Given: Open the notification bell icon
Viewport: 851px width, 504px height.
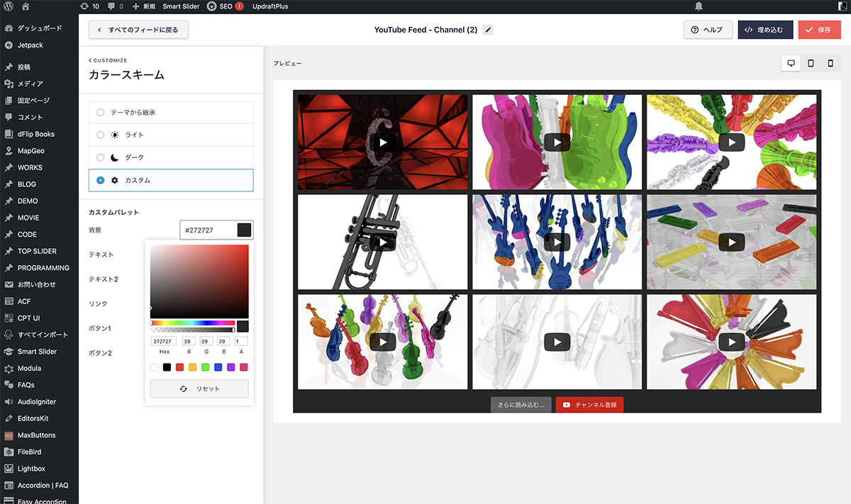Looking at the screenshot, I should [x=699, y=6].
